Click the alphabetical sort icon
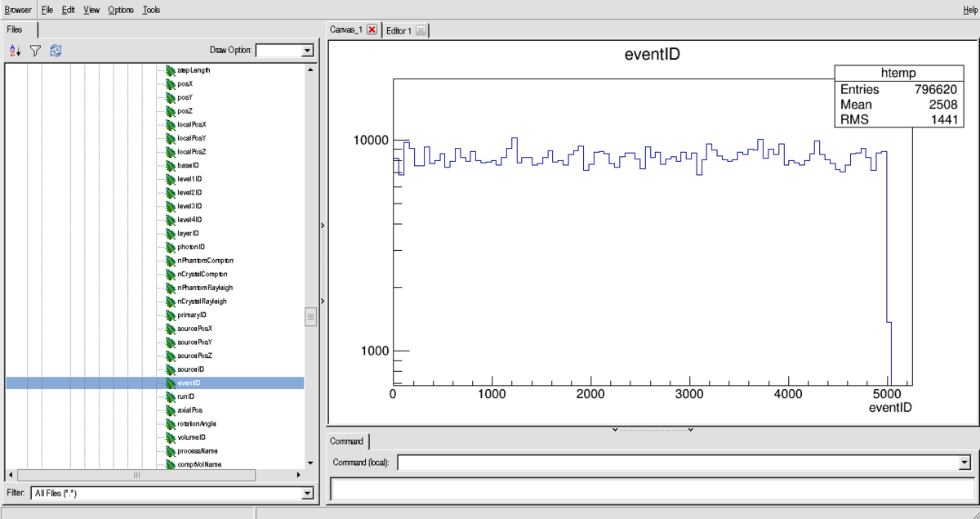This screenshot has height=519, width=980. point(15,51)
